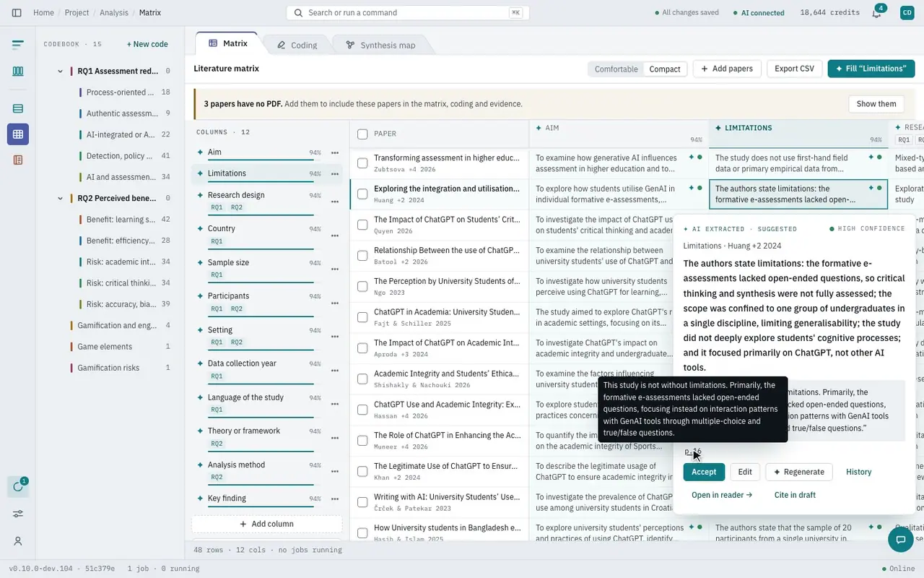Image resolution: width=924 pixels, height=578 pixels.
Task: Tick the checkbox for the Quyen 2026 paper
Action: [x=362, y=225]
